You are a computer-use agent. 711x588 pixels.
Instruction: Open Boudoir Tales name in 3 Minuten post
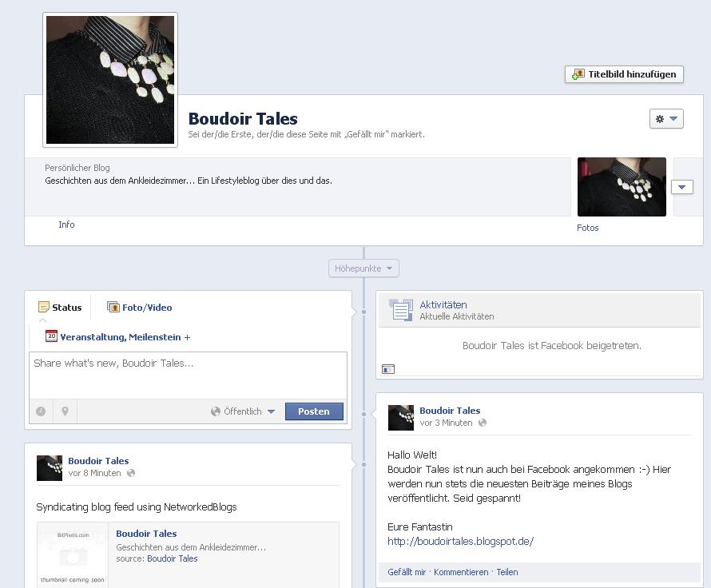pyautogui.click(x=450, y=411)
